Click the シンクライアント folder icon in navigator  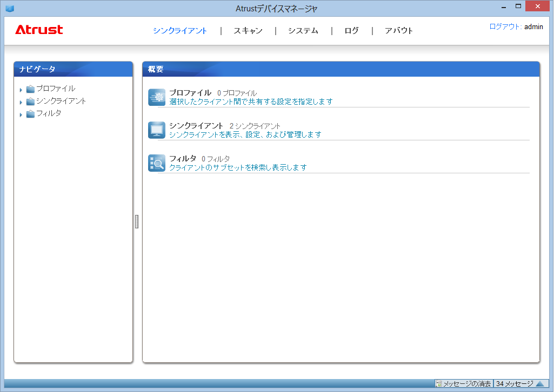pyautogui.click(x=30, y=102)
